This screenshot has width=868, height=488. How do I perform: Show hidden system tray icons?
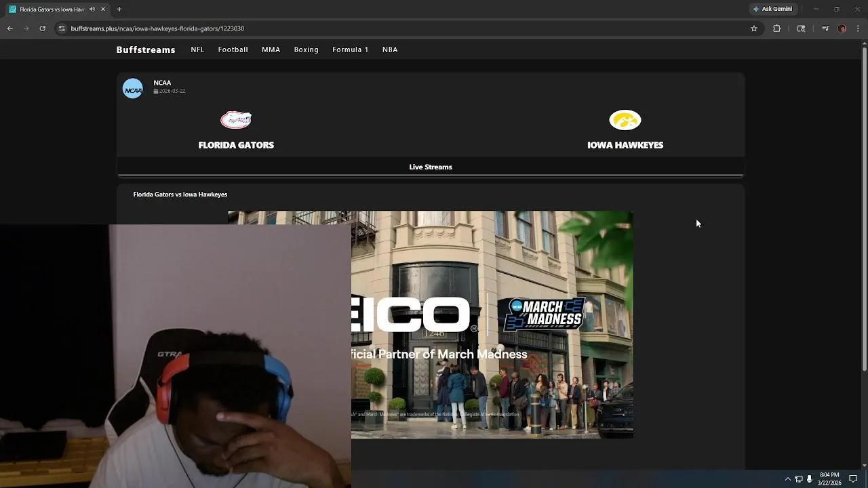point(787,479)
